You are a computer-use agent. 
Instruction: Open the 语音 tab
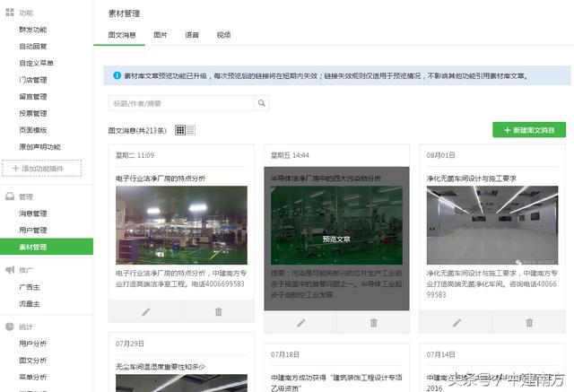click(192, 35)
